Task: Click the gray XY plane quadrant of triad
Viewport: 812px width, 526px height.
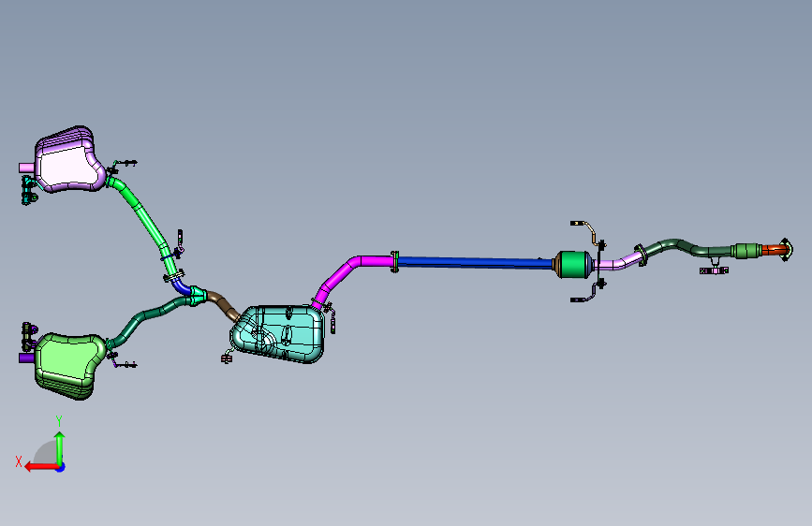Action: (46, 452)
